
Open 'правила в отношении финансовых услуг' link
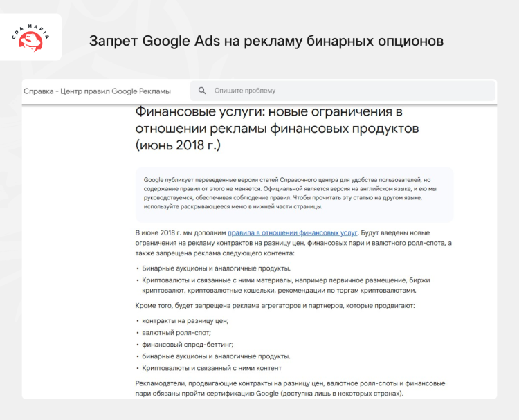(293, 232)
